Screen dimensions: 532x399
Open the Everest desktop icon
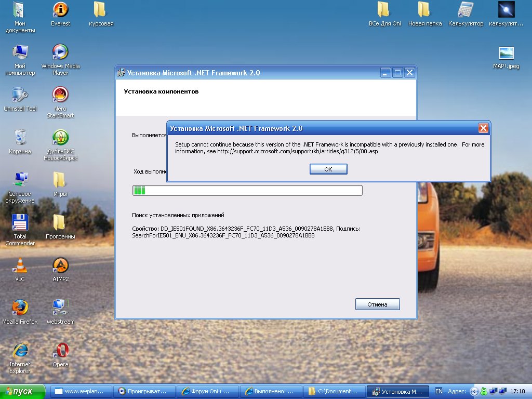(60, 10)
